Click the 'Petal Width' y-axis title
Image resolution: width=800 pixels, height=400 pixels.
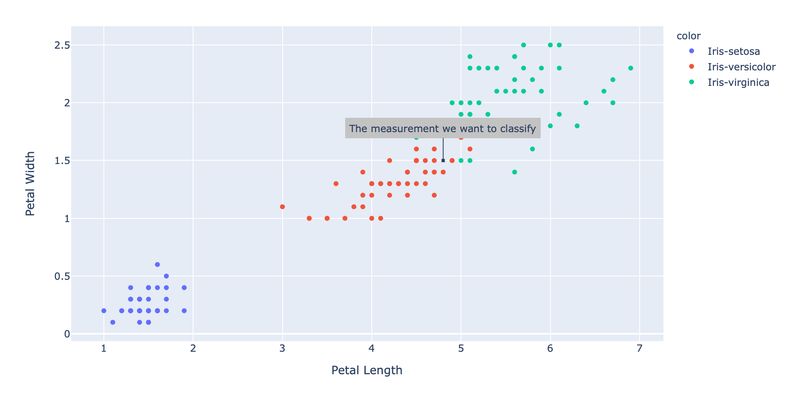tap(31, 183)
